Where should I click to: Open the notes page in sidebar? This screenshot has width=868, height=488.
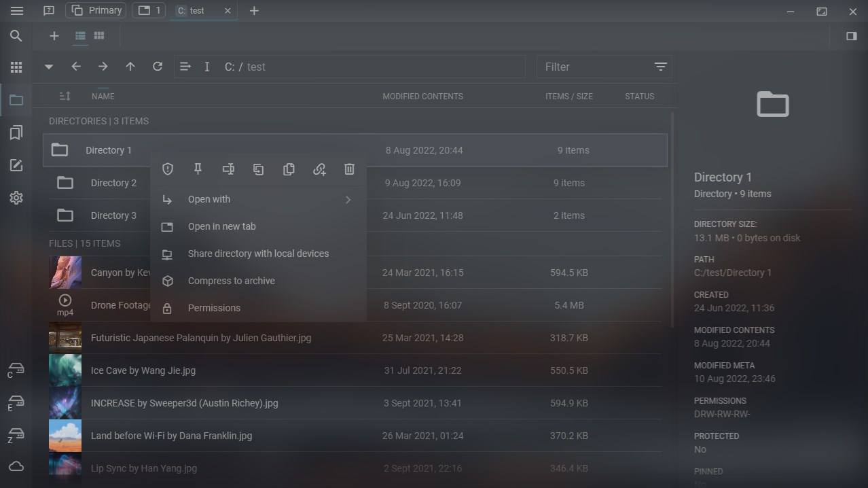point(16,165)
